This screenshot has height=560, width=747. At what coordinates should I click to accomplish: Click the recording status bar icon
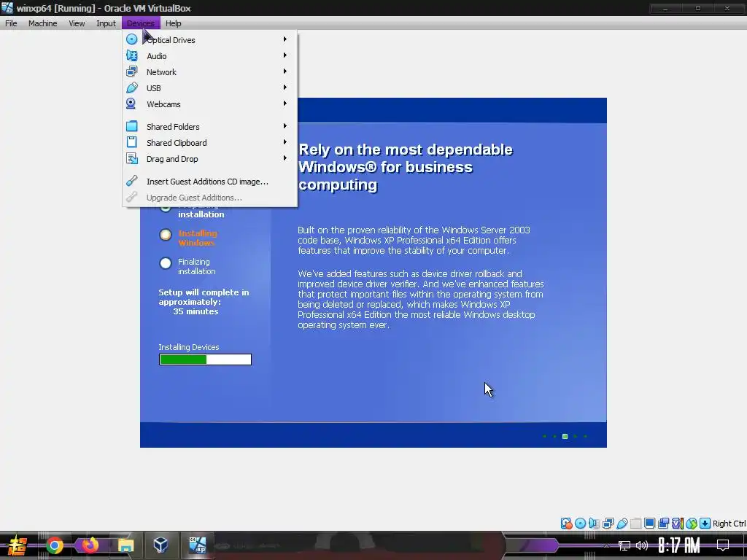coord(663,524)
